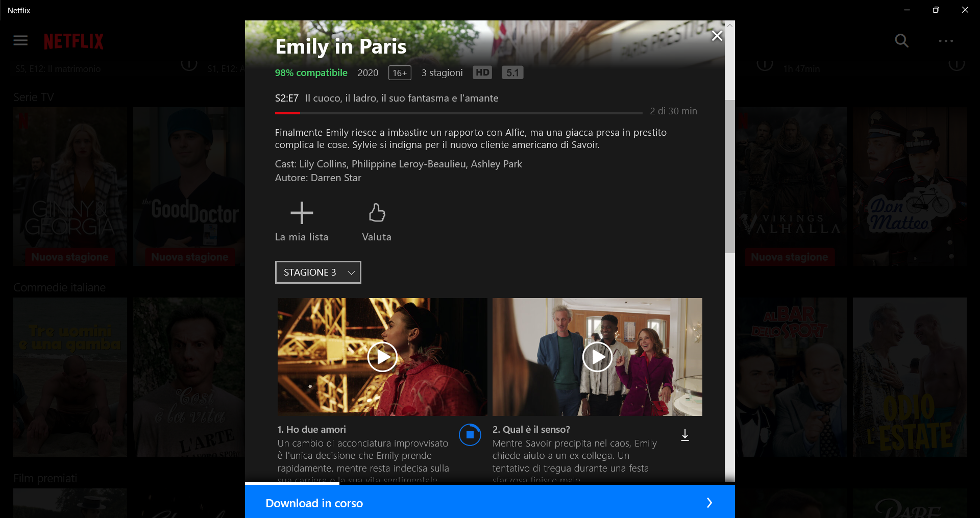Open the Netflix hamburger menu

click(20, 40)
